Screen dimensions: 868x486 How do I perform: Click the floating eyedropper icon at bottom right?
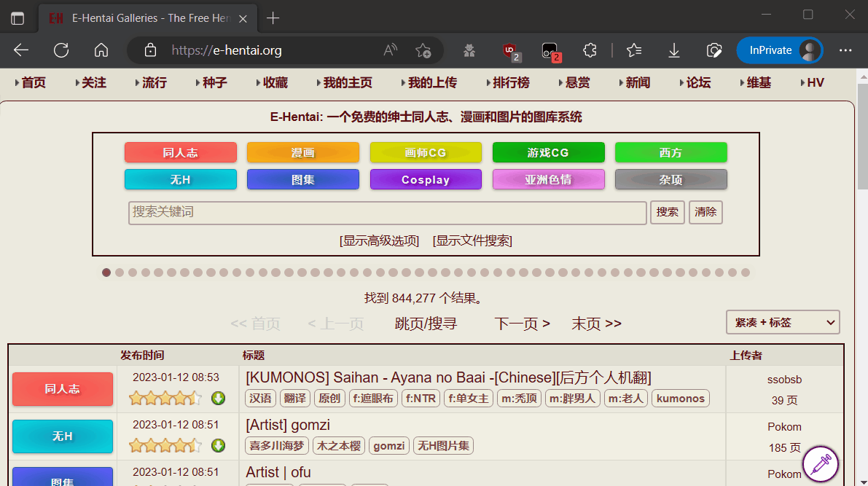coord(821,464)
